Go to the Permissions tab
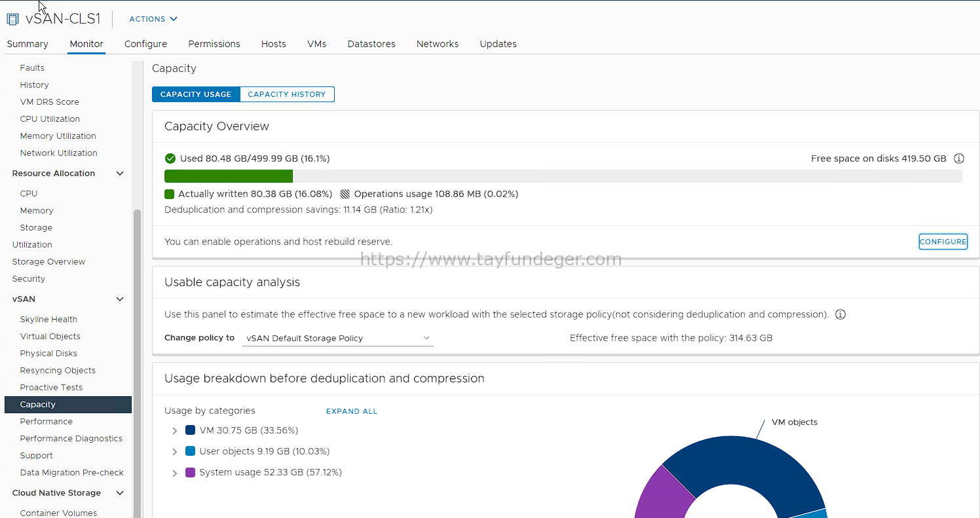 point(214,44)
